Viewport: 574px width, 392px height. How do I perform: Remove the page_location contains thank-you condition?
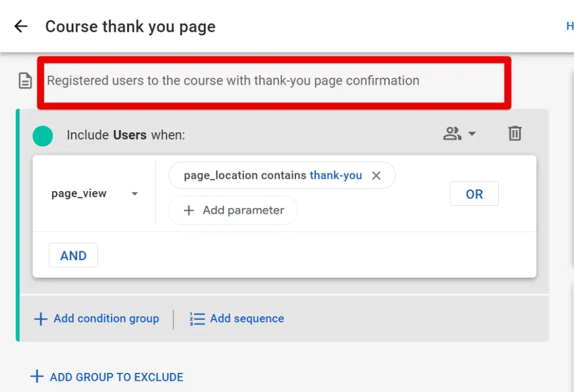pyautogui.click(x=376, y=175)
